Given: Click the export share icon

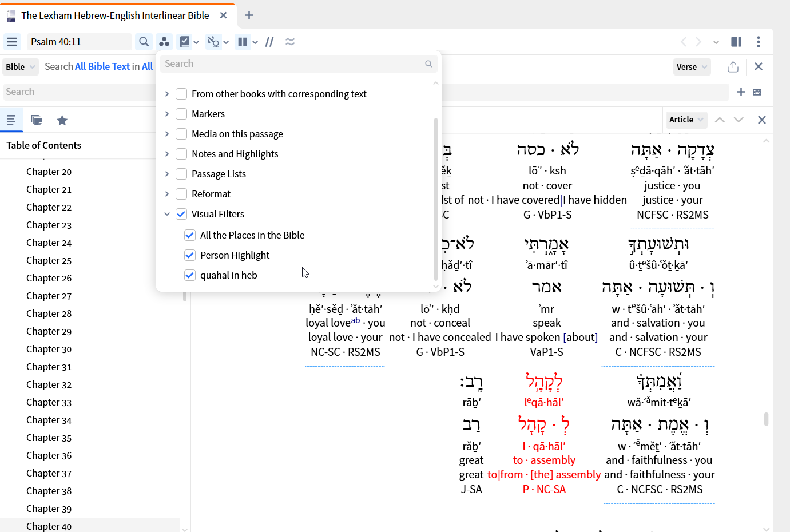Looking at the screenshot, I should click(733, 67).
